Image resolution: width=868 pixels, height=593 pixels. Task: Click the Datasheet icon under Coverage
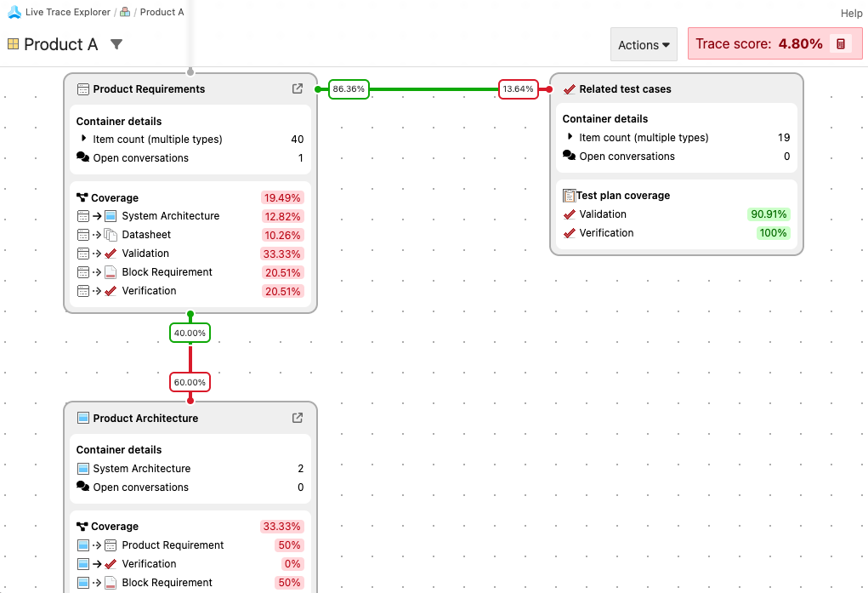[110, 234]
